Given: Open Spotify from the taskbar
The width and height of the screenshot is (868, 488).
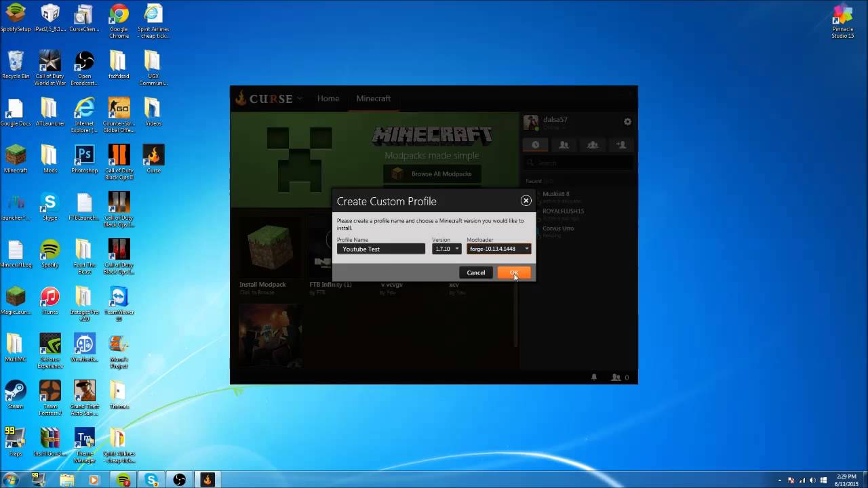Looking at the screenshot, I should [123, 480].
